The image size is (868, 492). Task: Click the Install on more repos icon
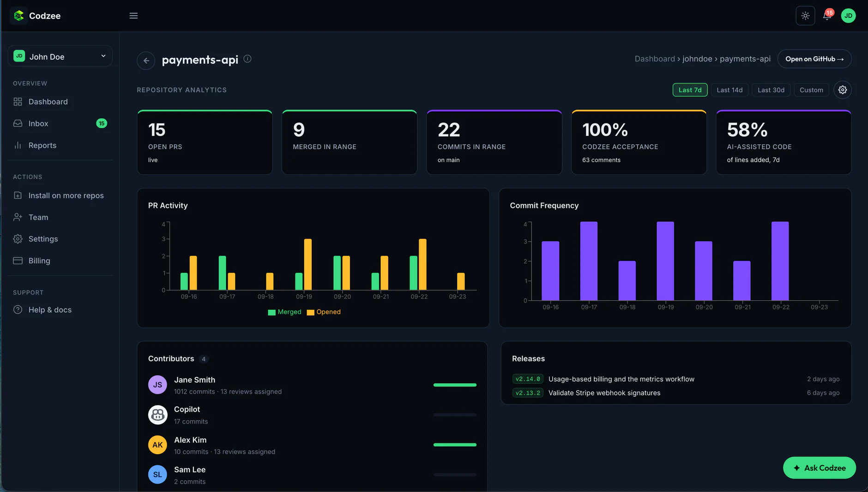(18, 195)
